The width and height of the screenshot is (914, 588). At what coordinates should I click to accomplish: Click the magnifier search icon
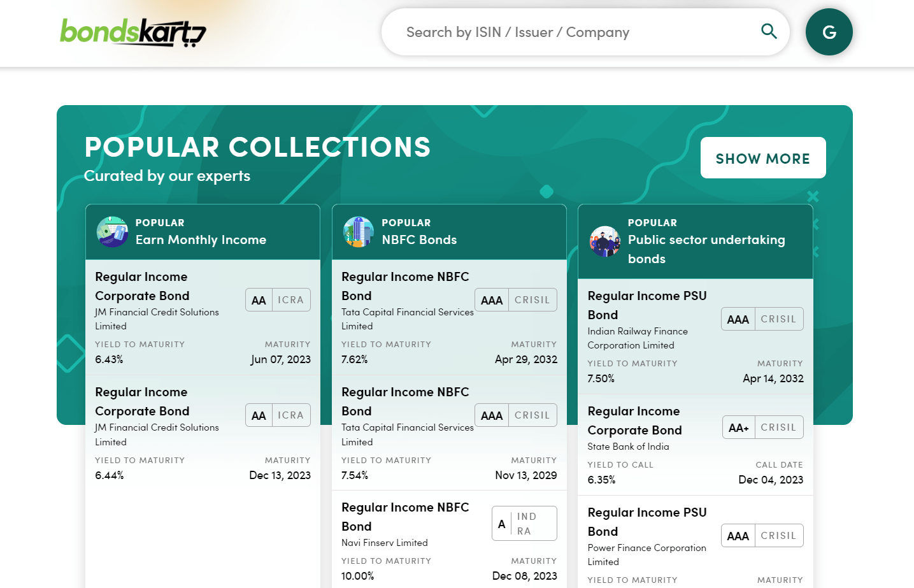pyautogui.click(x=769, y=31)
